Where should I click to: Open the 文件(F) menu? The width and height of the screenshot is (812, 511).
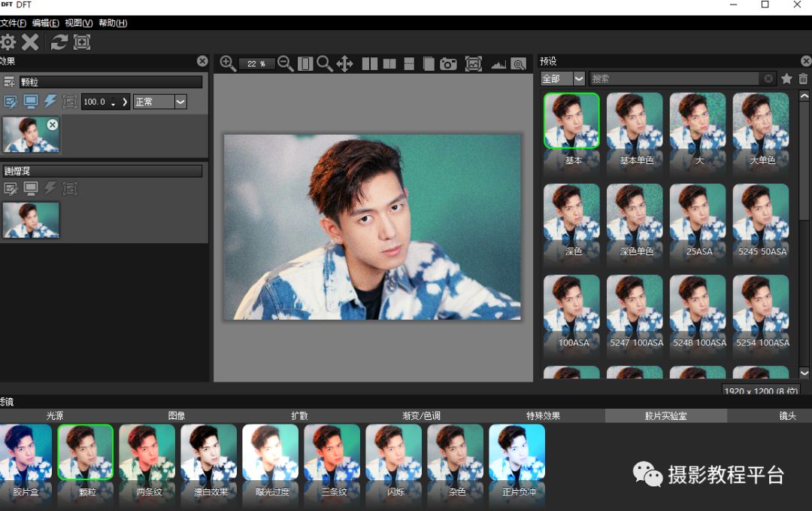13,23
